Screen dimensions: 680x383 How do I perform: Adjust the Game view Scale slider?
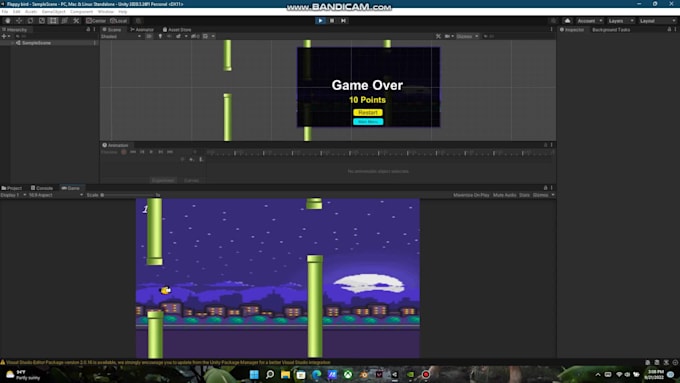(x=128, y=195)
